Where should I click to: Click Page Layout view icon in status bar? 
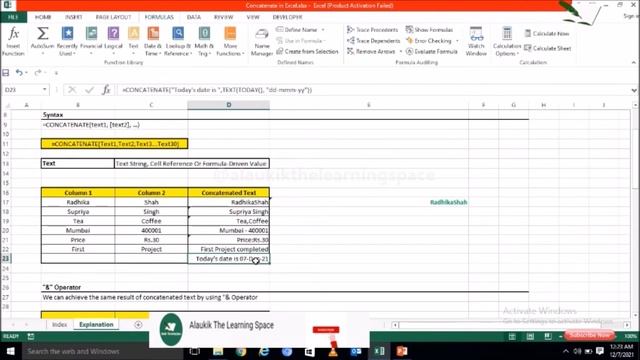click(x=530, y=336)
